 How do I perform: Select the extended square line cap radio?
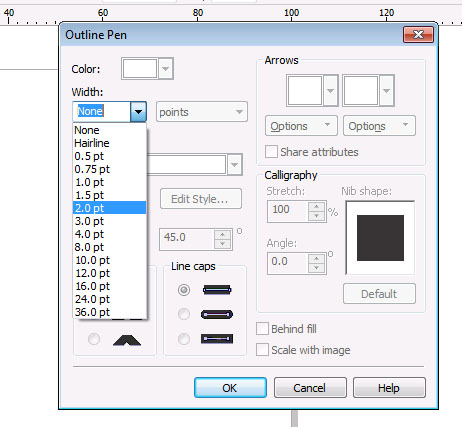click(184, 339)
